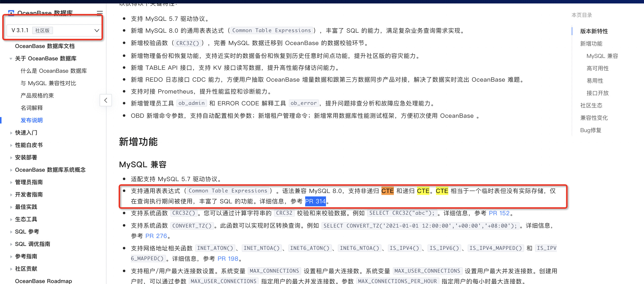Jump to 高可用性 in page outline
The height and width of the screenshot is (284, 644).
[x=597, y=68]
